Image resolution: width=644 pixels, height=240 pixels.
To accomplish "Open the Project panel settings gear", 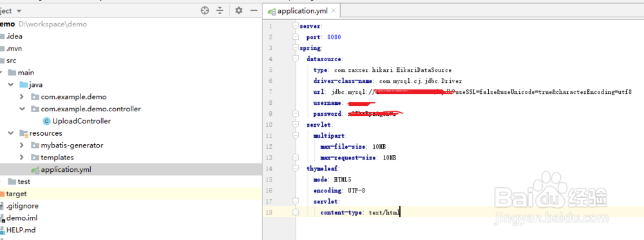I will point(239,11).
